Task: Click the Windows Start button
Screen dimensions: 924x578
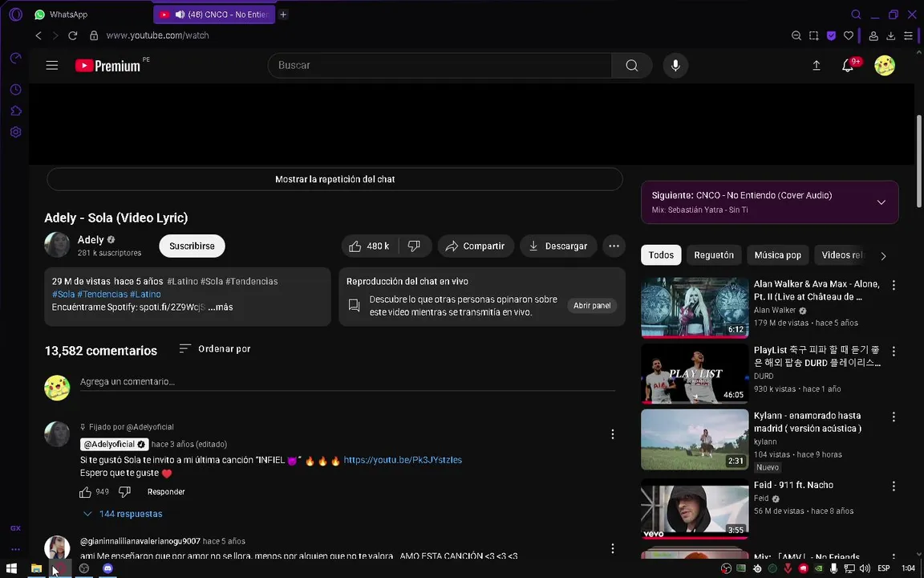Action: [x=12, y=568]
